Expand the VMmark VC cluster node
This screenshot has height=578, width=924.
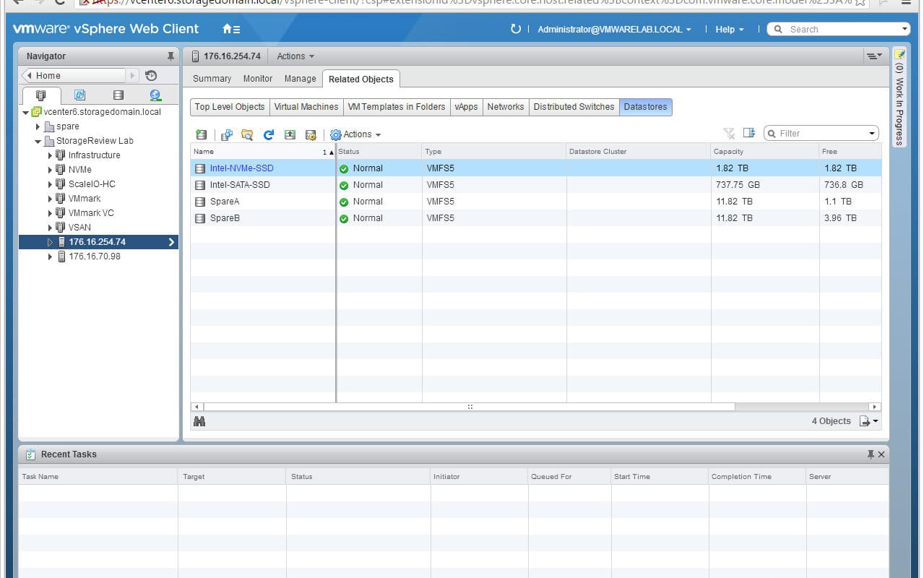click(x=50, y=213)
